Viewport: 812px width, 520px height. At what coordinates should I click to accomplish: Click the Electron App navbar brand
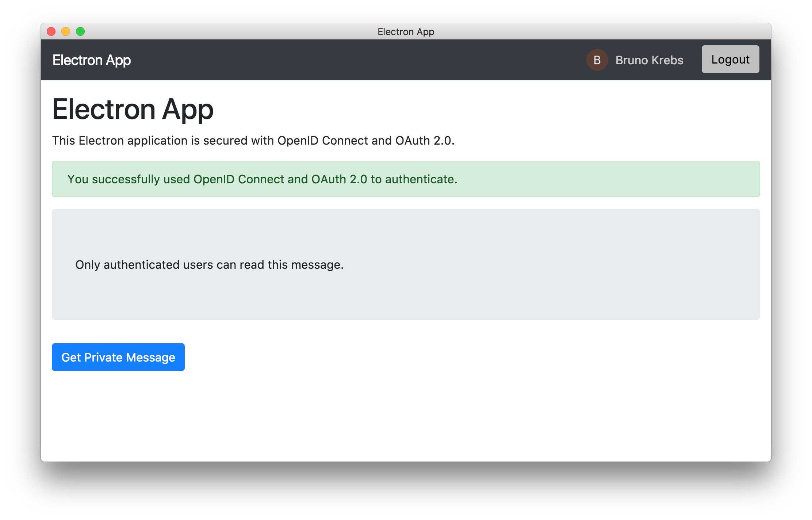pos(92,60)
